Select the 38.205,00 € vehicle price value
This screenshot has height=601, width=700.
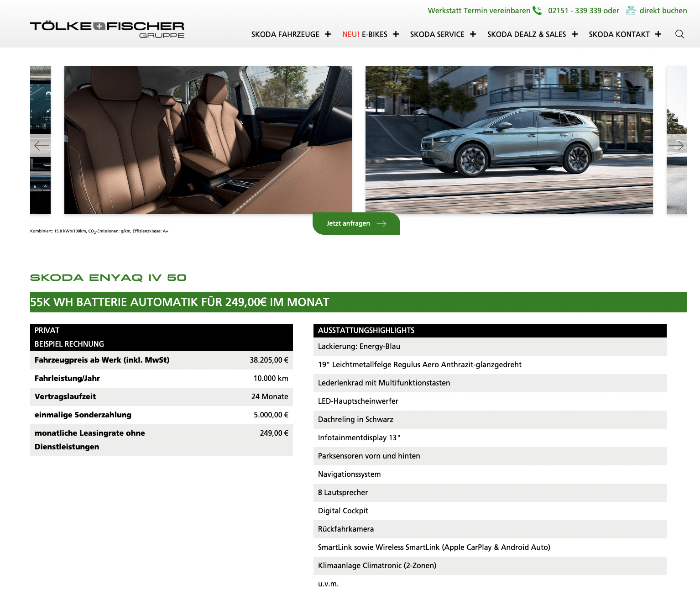[269, 360]
